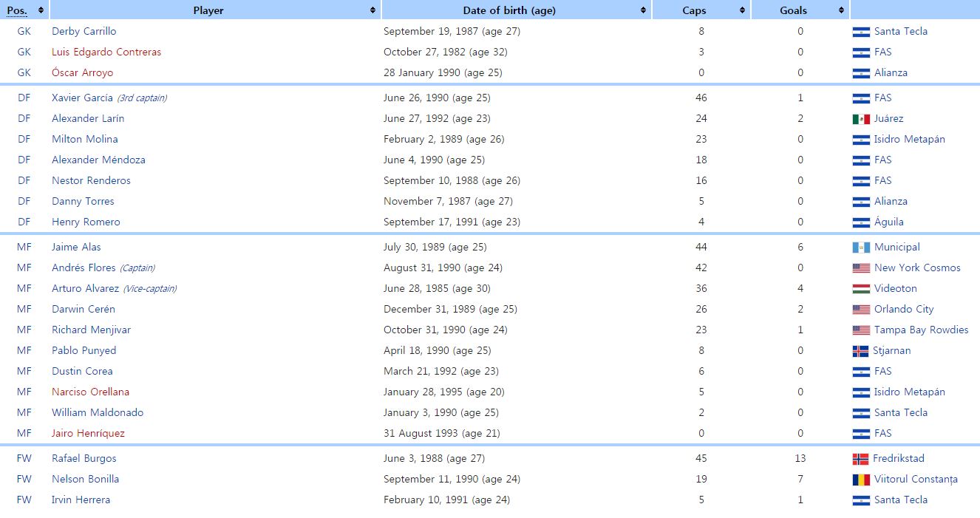Click the FW position link for Irvin Herrera

(24, 500)
